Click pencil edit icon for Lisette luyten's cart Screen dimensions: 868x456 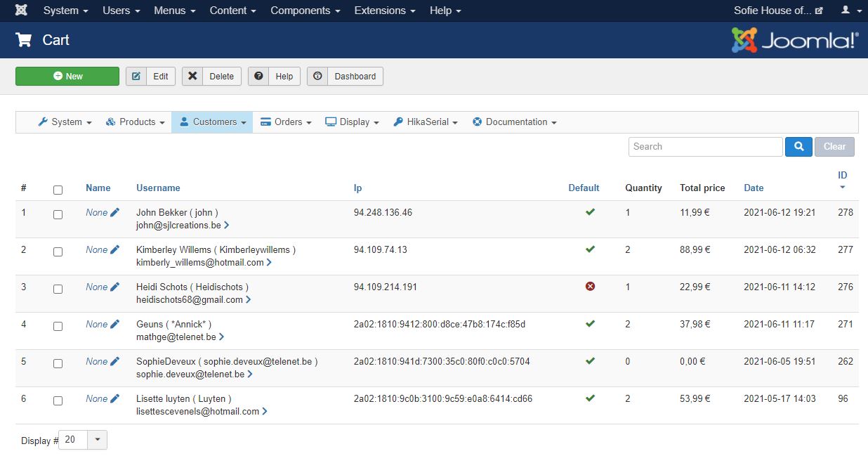tap(115, 398)
